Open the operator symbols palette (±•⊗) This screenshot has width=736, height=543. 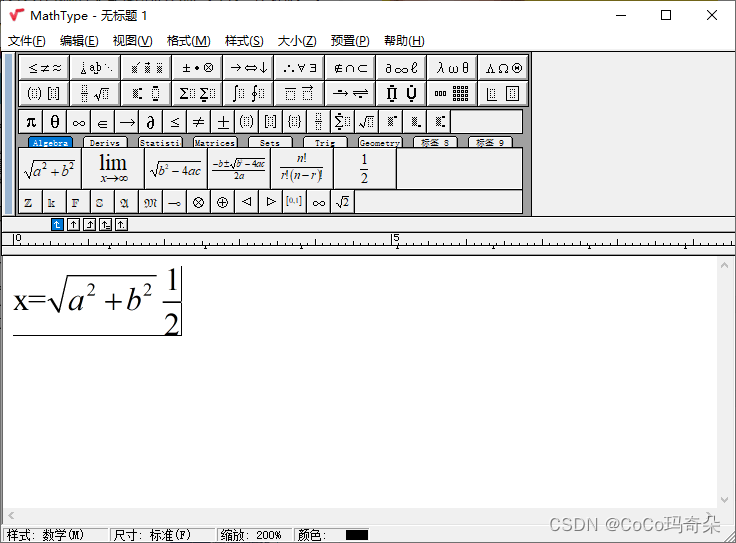[198, 68]
